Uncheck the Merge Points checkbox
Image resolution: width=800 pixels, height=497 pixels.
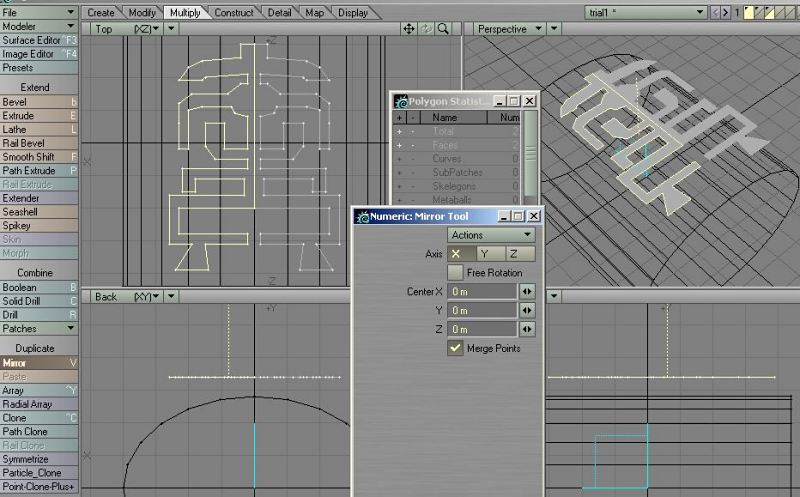455,348
